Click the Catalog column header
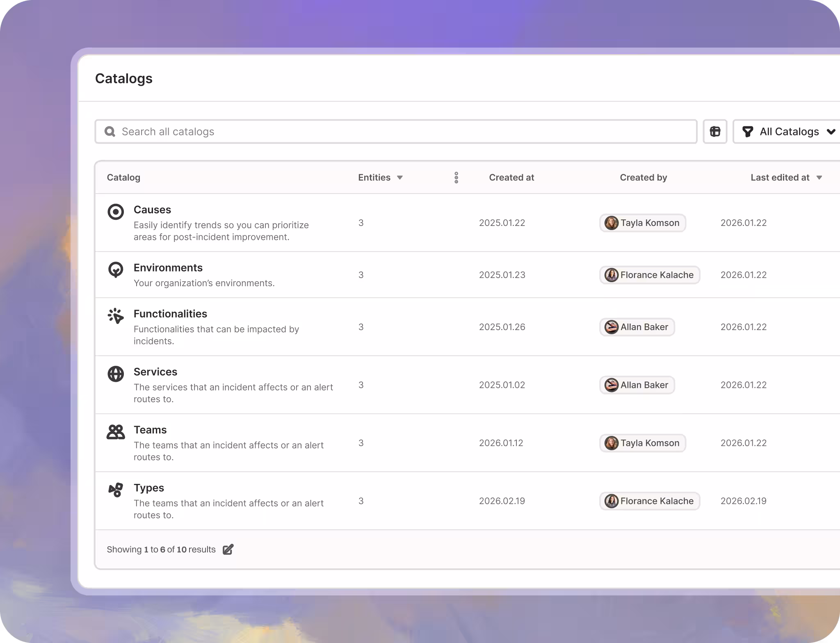The image size is (840, 643). (123, 178)
